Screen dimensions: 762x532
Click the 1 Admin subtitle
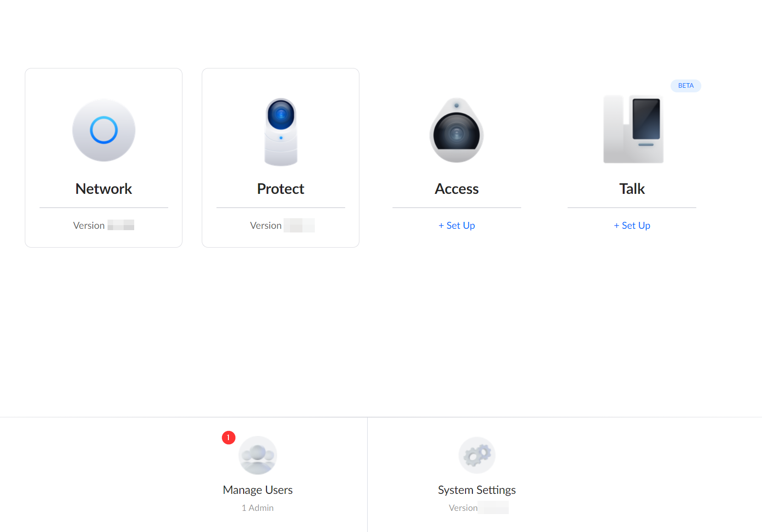point(257,508)
